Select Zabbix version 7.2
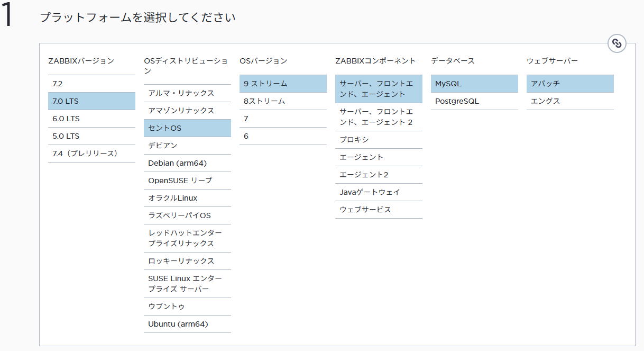 (91, 84)
